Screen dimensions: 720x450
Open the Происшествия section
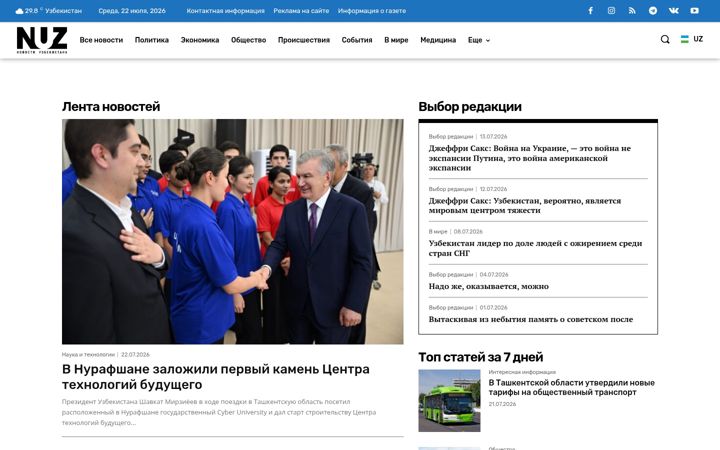tap(304, 40)
